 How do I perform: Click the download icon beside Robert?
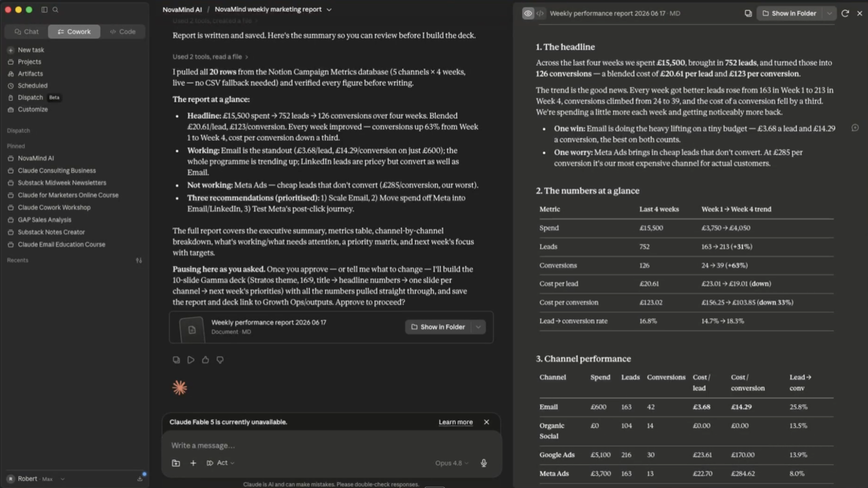pyautogui.click(x=140, y=479)
